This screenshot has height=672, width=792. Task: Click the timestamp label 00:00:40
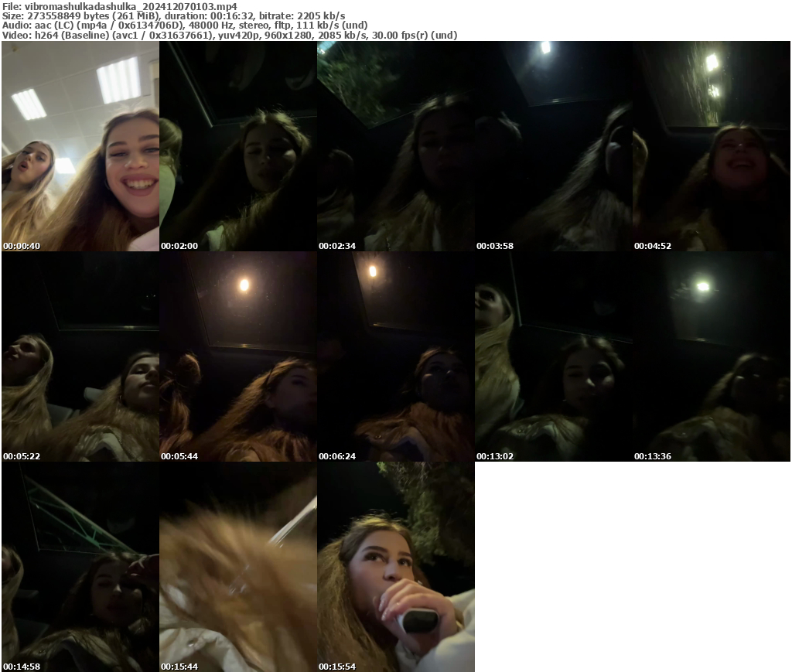tap(20, 246)
